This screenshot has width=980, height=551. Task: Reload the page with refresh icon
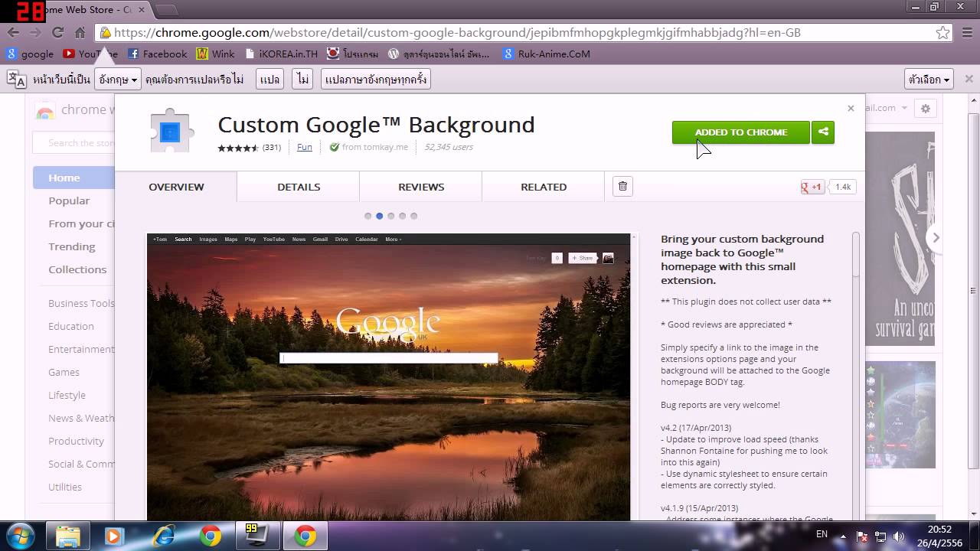tap(57, 33)
